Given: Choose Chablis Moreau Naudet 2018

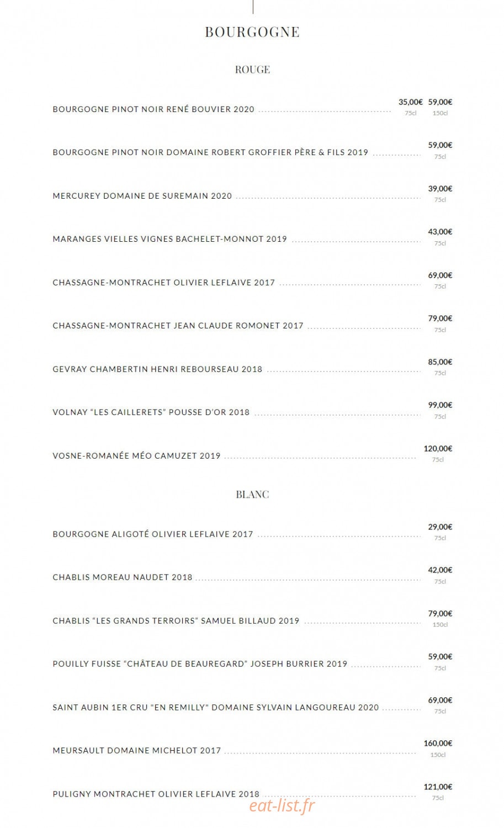Looking at the screenshot, I should click(123, 577).
